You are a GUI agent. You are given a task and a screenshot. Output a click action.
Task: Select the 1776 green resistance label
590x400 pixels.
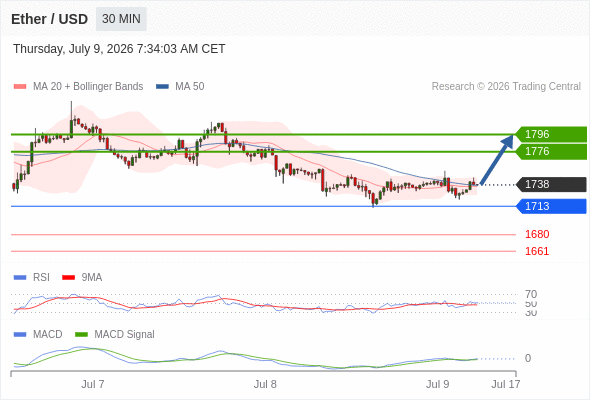coord(551,151)
